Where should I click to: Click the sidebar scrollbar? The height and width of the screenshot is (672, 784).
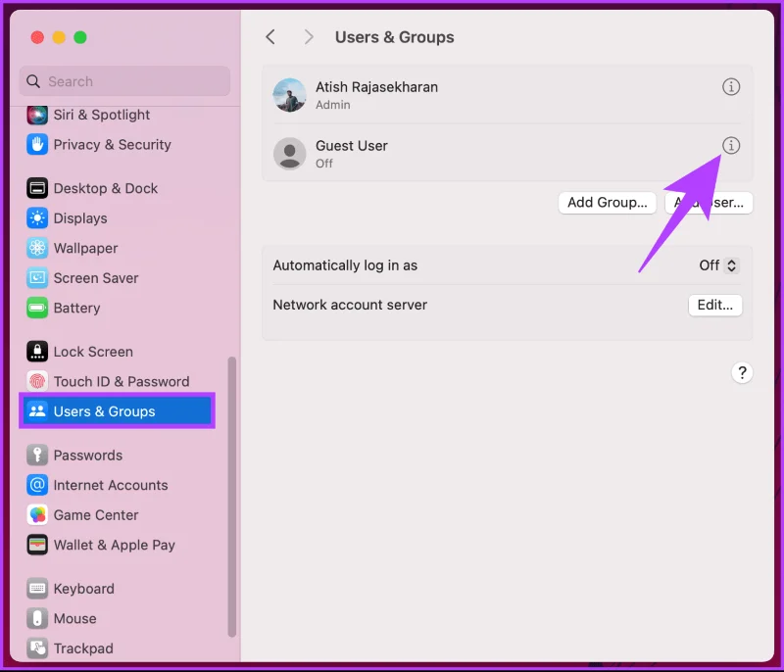tap(231, 497)
